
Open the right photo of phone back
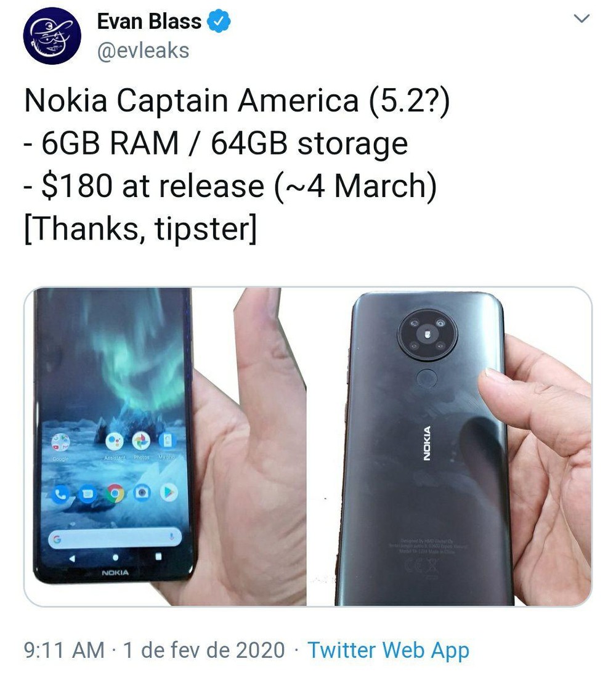450,447
